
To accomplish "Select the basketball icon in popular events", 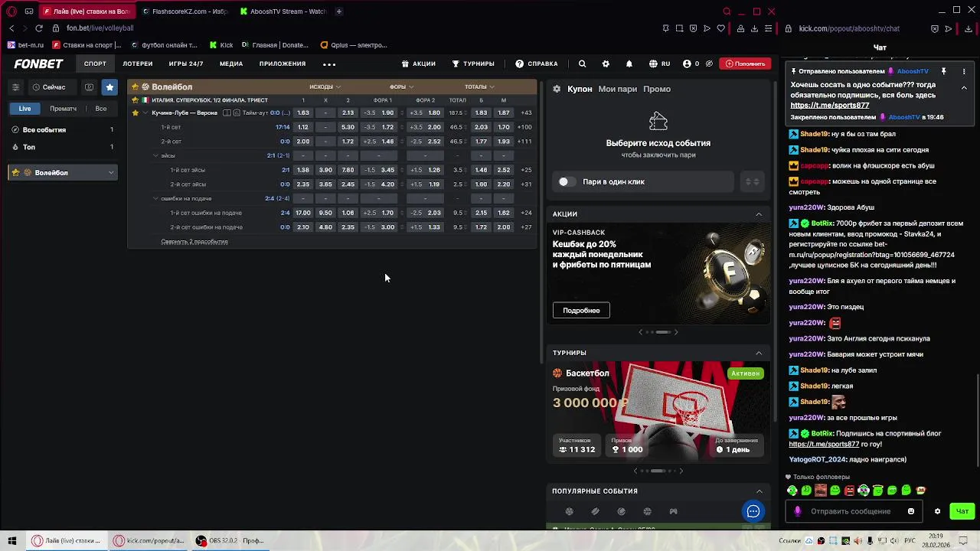I will pyautogui.click(x=647, y=511).
